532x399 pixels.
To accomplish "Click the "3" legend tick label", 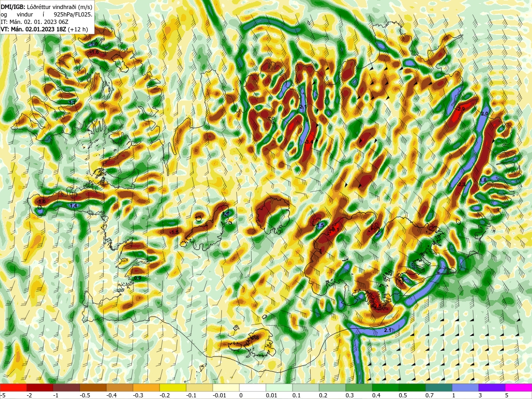I will click(480, 395).
